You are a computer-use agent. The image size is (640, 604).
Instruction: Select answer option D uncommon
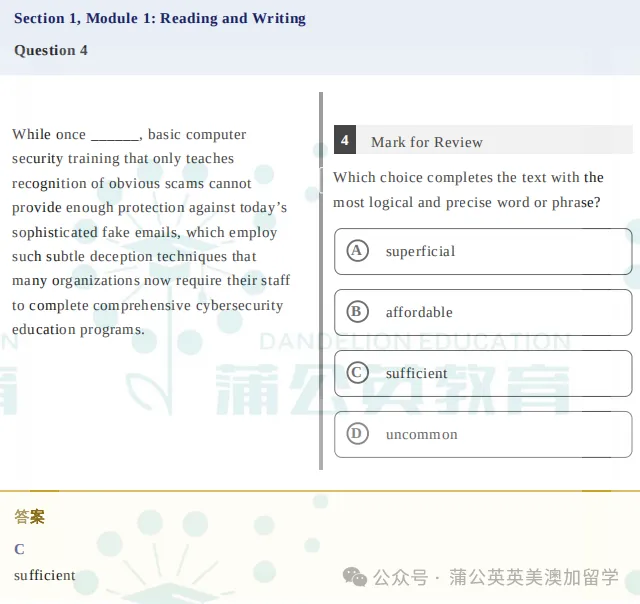point(483,435)
